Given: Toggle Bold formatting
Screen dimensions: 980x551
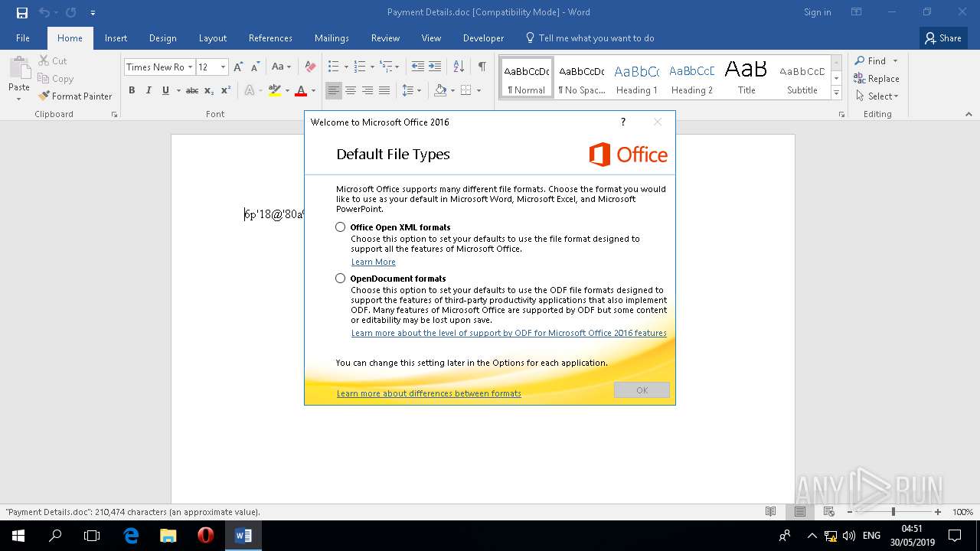Looking at the screenshot, I should 132,90.
